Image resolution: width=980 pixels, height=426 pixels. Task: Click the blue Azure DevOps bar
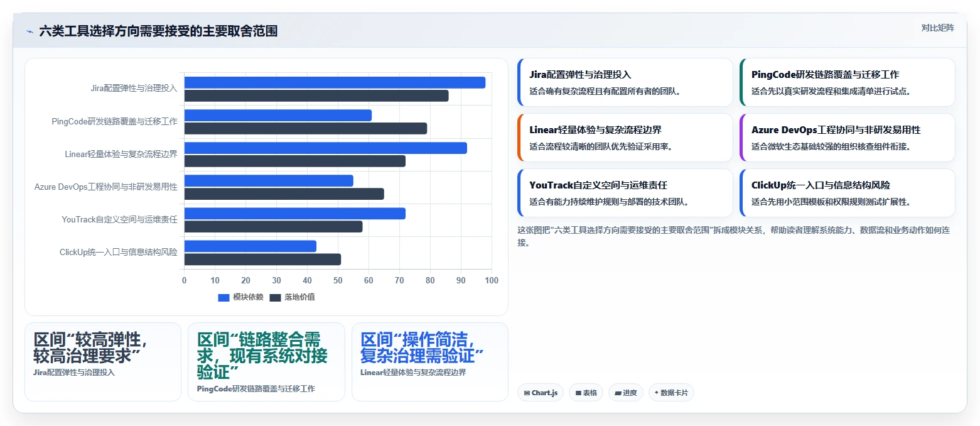click(269, 180)
